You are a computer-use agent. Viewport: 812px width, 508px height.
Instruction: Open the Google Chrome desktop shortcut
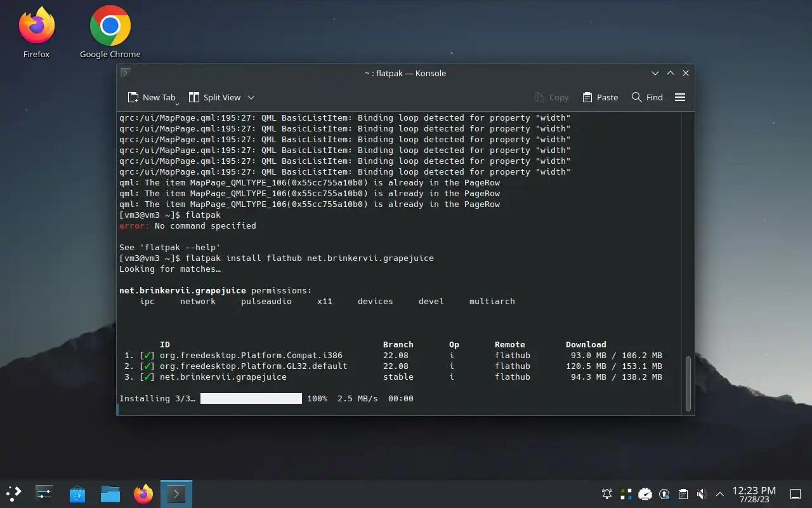[110, 32]
